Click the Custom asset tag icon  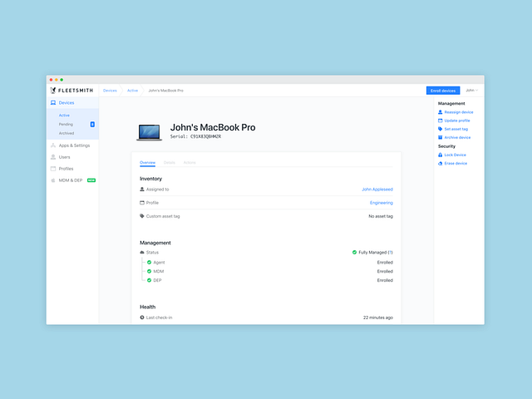[x=142, y=216]
